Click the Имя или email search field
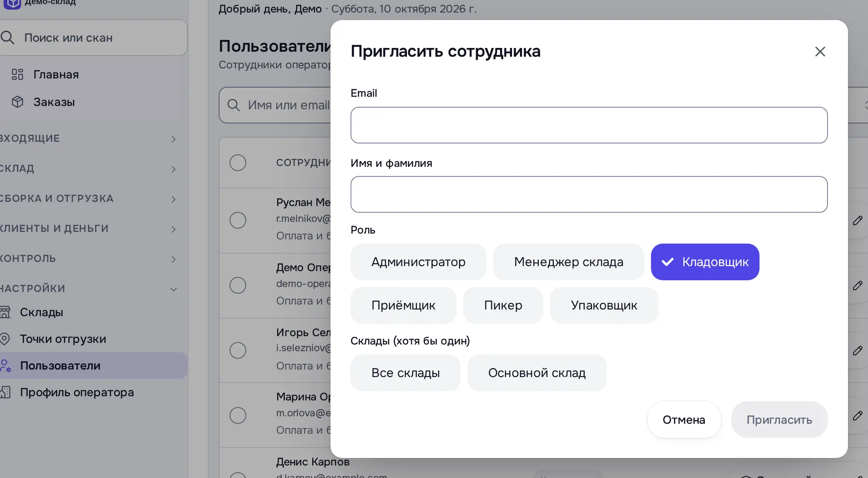The image size is (868, 478). click(275, 105)
